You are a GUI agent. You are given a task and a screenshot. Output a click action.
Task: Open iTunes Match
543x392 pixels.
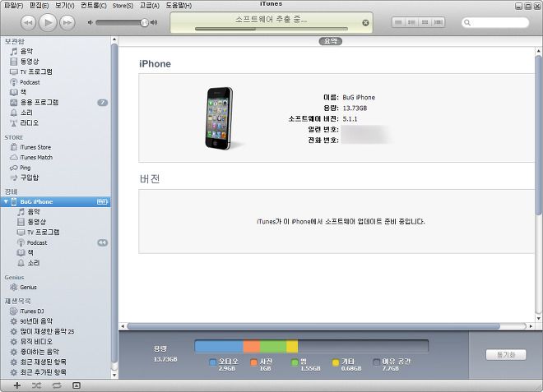[x=55, y=158]
